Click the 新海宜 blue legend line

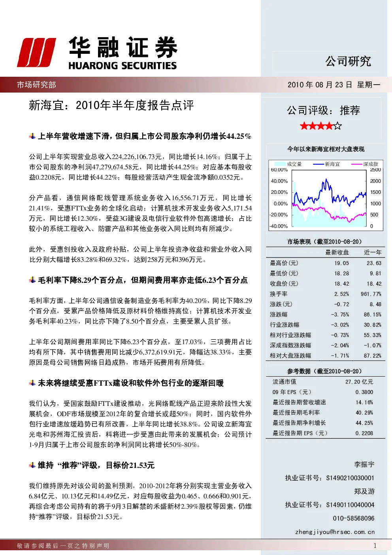point(318,164)
